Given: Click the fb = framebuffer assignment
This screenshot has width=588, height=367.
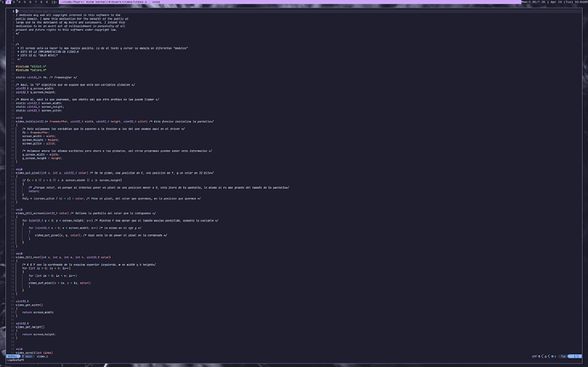Looking at the screenshot, I should coord(36,132).
